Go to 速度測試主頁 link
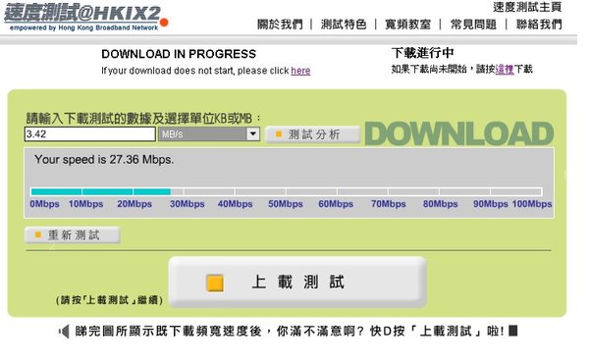This screenshot has width=589, height=364. point(527,7)
